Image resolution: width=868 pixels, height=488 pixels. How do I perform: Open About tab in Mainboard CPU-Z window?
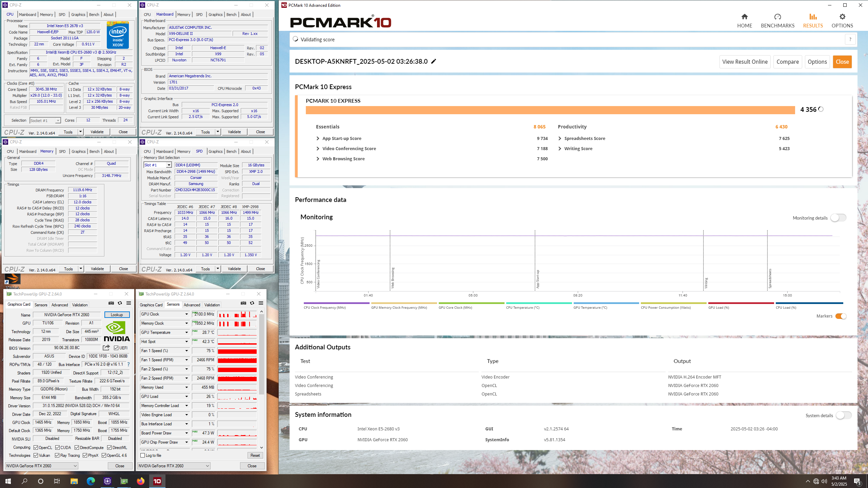pyautogui.click(x=246, y=15)
